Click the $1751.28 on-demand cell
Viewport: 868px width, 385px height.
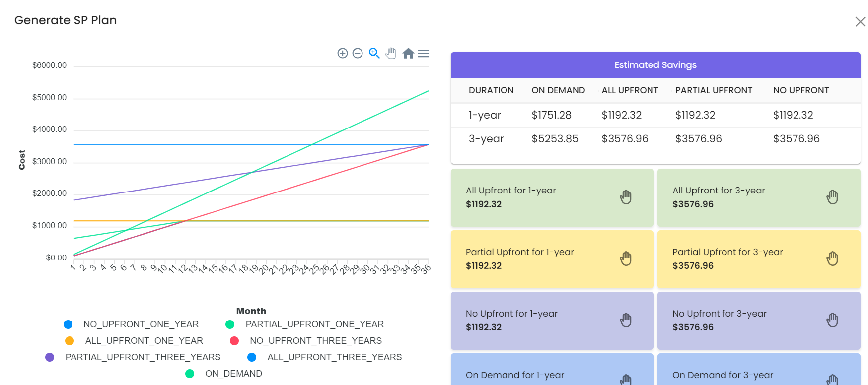point(551,115)
